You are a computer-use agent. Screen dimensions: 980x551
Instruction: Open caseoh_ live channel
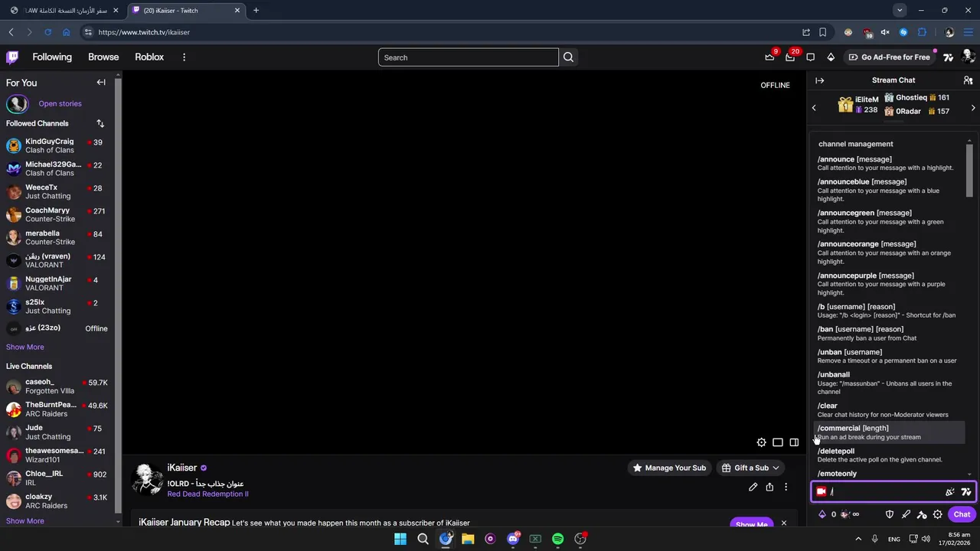click(x=57, y=386)
